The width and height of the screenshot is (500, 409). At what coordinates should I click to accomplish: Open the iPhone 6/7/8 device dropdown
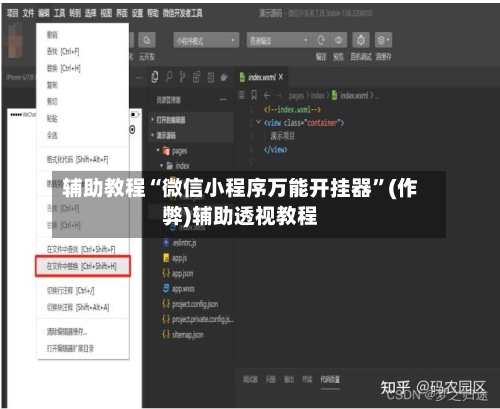click(x=20, y=77)
